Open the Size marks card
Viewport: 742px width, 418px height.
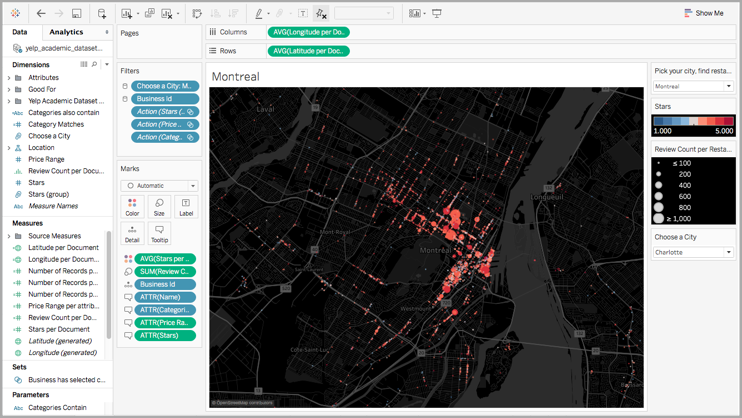[x=159, y=207]
